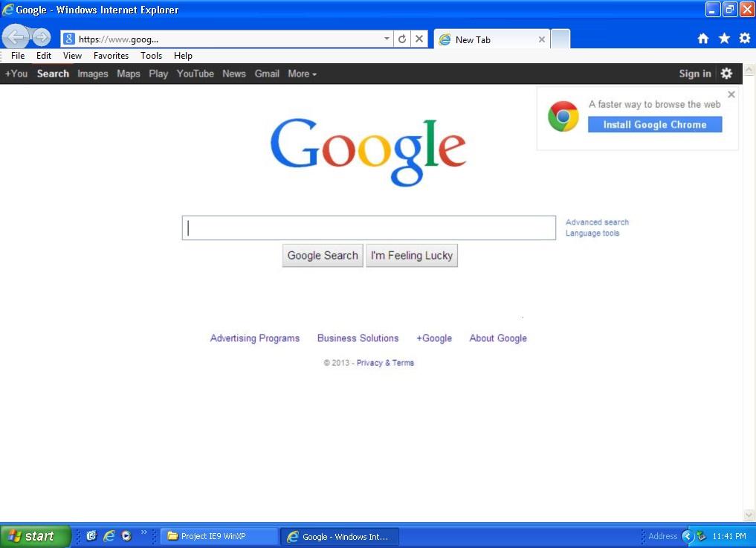Open the Favorites menu
Viewport: 756px width, 548px height.
(111, 56)
